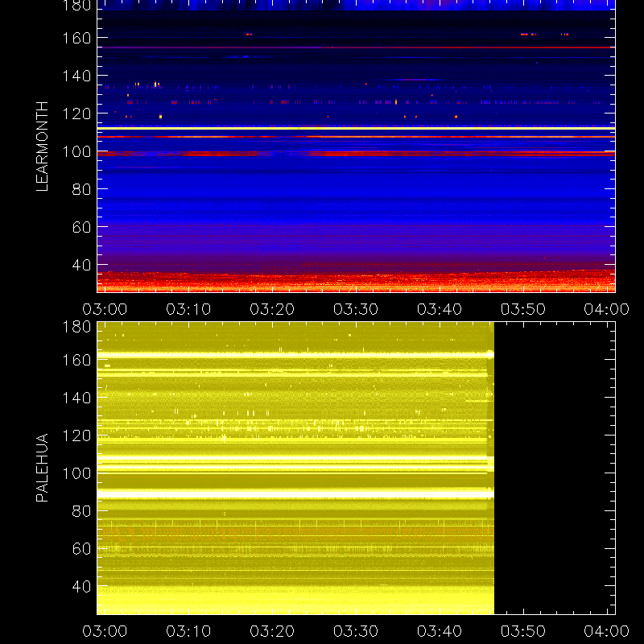Click the 03:40 time label of the Learmonth plot
This screenshot has height=644, width=644.
(x=440, y=309)
